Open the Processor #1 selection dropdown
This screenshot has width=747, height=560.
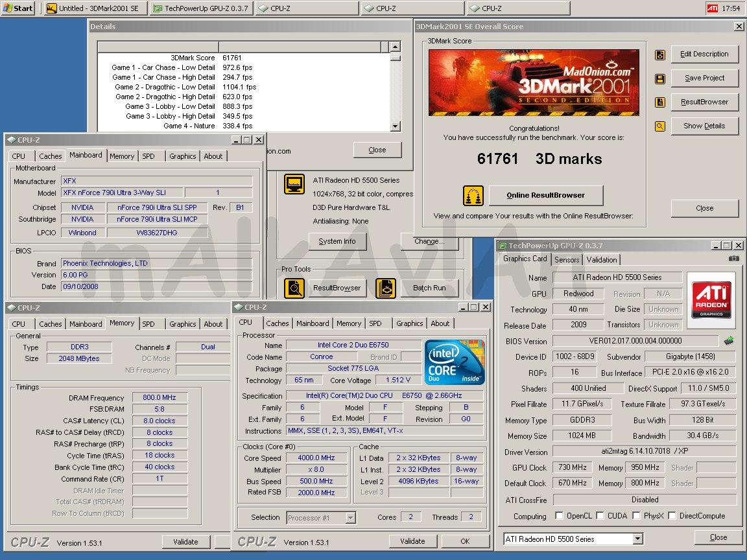click(x=351, y=518)
